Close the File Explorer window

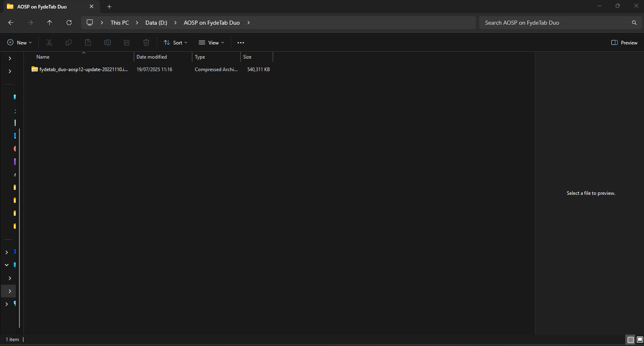[x=636, y=6]
